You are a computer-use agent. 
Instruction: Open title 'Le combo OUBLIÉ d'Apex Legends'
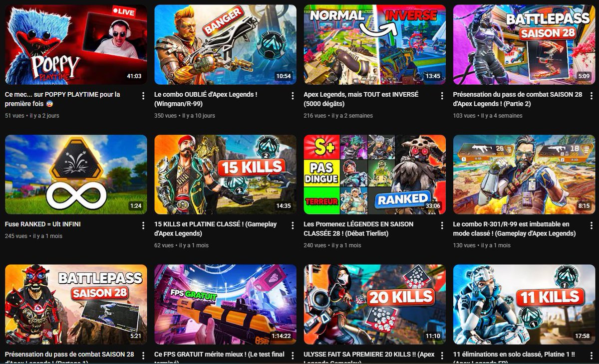(206, 99)
